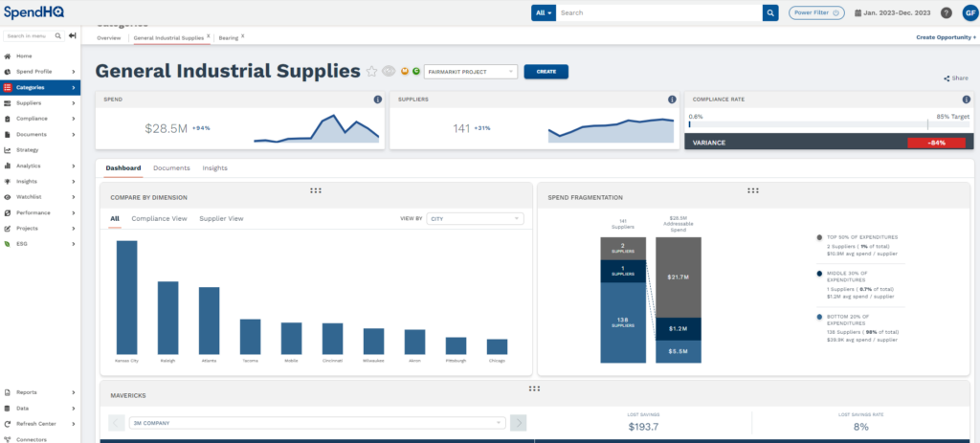Close the General Industrial Supplies tab
Image resolution: width=980 pixels, height=443 pixels.
(208, 36)
